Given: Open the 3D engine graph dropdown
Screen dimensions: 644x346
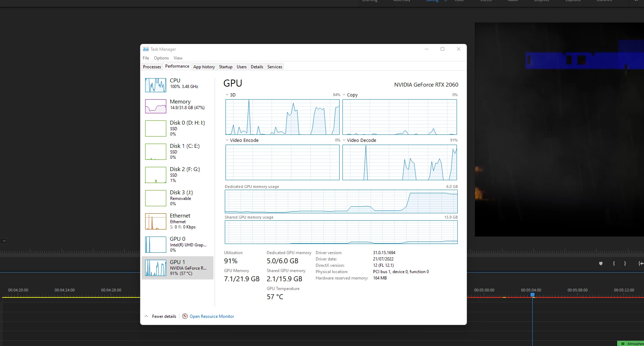Looking at the screenshot, I should tap(227, 95).
